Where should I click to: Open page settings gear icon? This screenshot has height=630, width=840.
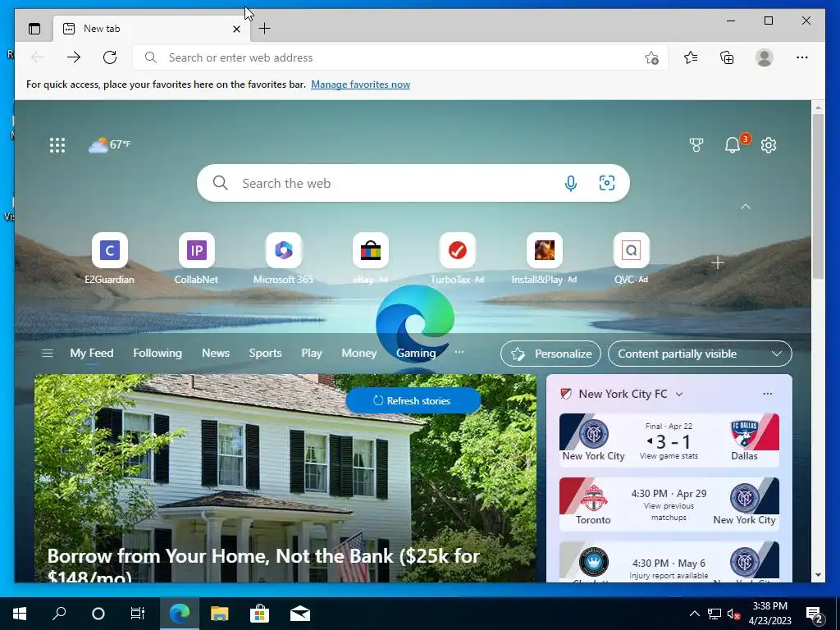(x=769, y=145)
